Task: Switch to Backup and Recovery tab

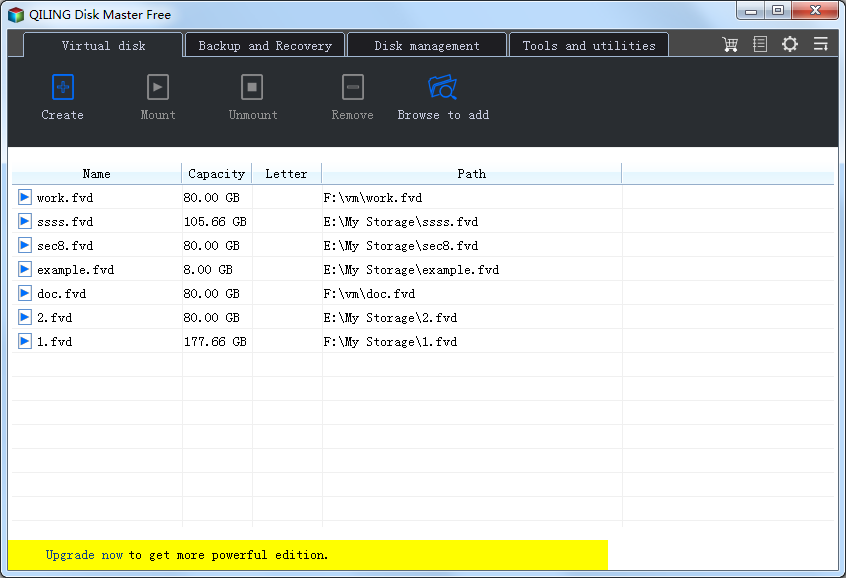Action: pos(265,45)
